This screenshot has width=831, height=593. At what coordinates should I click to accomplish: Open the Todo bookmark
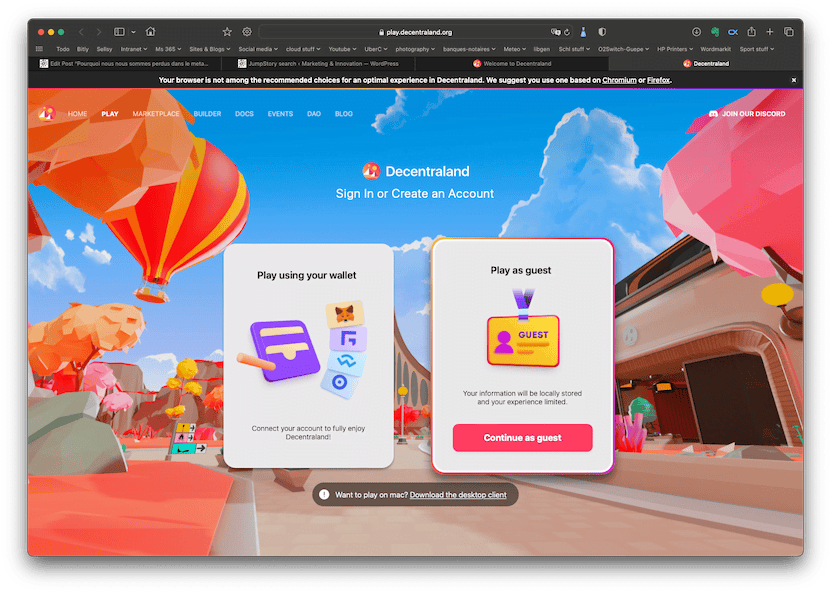[63, 49]
